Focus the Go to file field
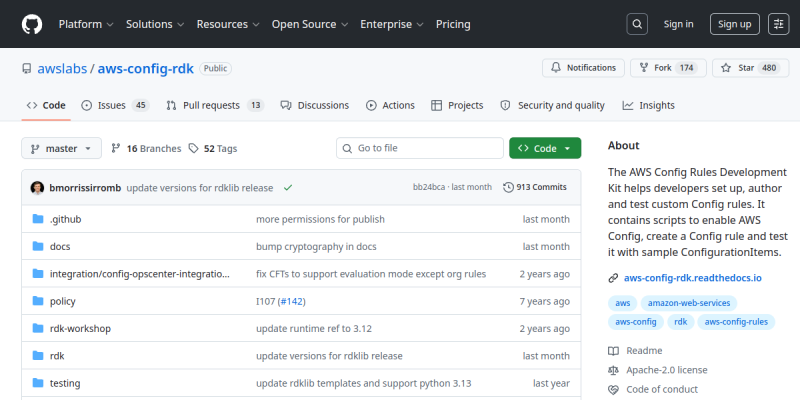Viewport: 800px width, 400px height. [x=419, y=148]
